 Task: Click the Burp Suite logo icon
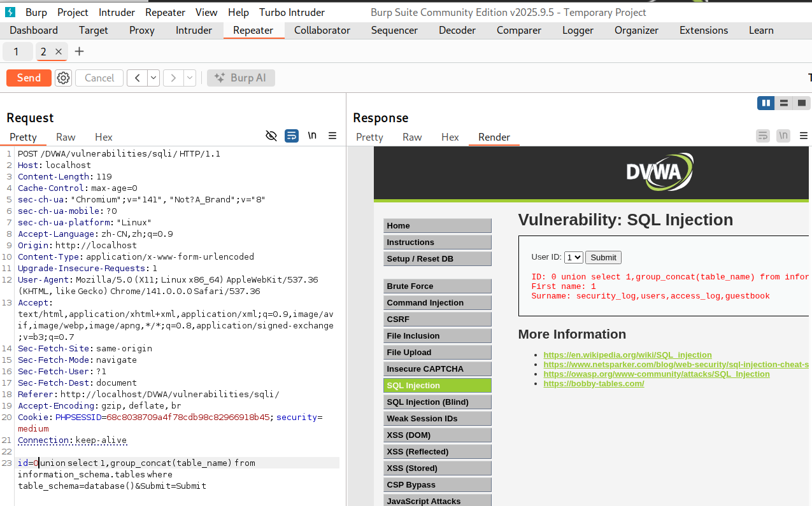click(x=10, y=12)
